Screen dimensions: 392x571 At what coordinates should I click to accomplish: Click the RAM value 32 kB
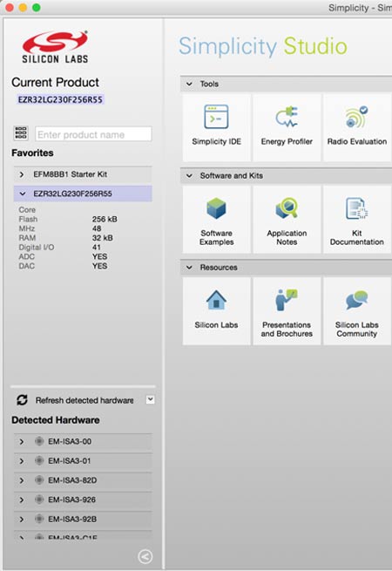click(x=102, y=238)
